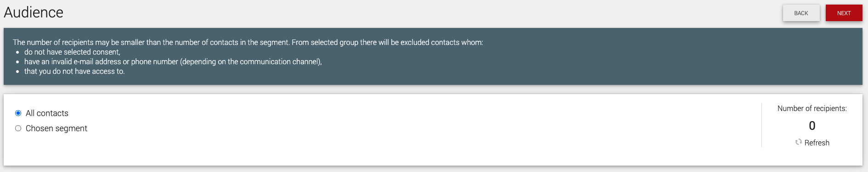Screen dimensions: 868x172
Task: Click the bullet dot before 'have an invalid e-mail'
Action: 17,62
